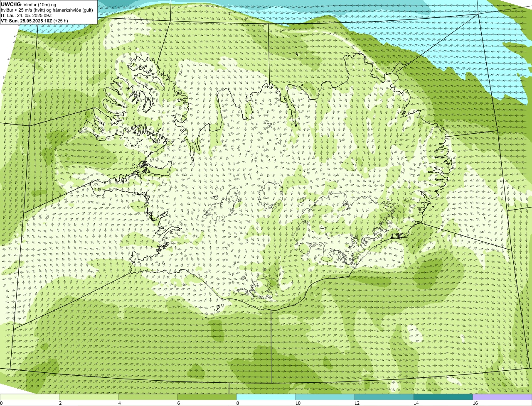Pick the 12–14 m/s teal legend segment

[x=384, y=397]
